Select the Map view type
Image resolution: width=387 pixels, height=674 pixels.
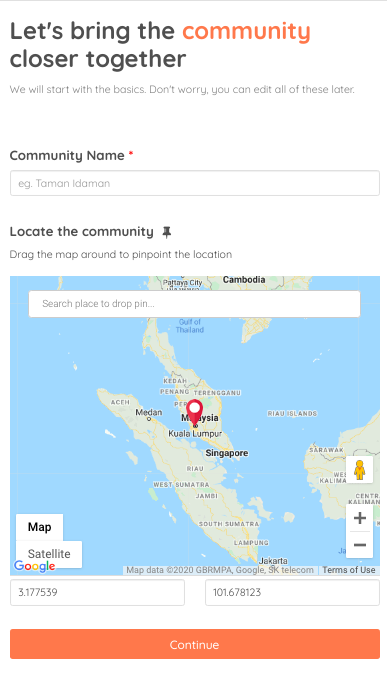pyautogui.click(x=40, y=527)
